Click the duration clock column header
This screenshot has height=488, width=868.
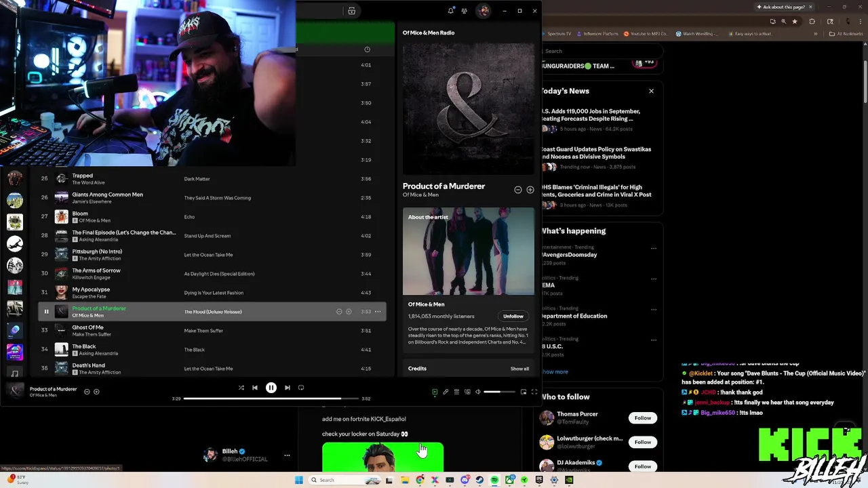point(367,49)
